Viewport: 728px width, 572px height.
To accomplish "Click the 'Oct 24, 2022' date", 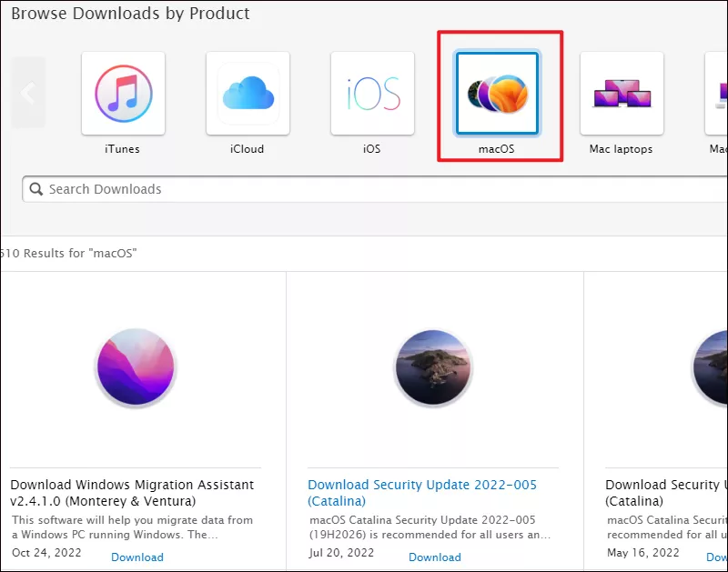I will (x=46, y=553).
